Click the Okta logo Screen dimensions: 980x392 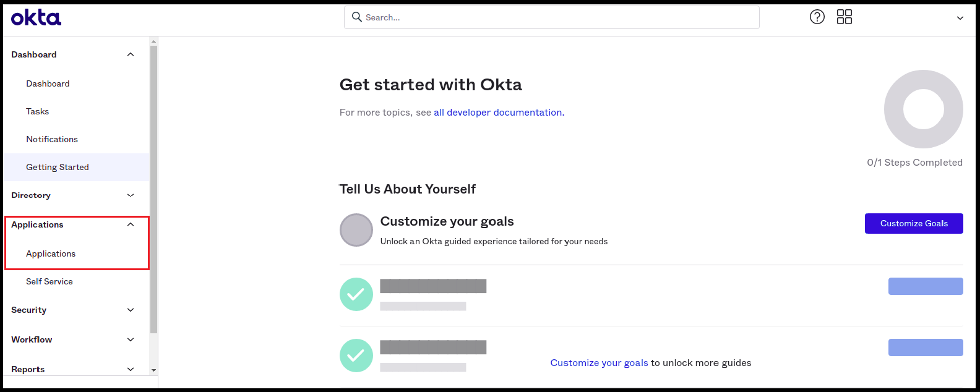coord(35,17)
